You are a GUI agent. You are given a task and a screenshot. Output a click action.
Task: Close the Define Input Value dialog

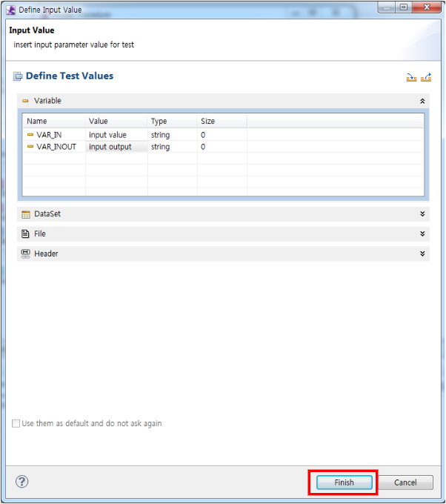[x=427, y=7]
